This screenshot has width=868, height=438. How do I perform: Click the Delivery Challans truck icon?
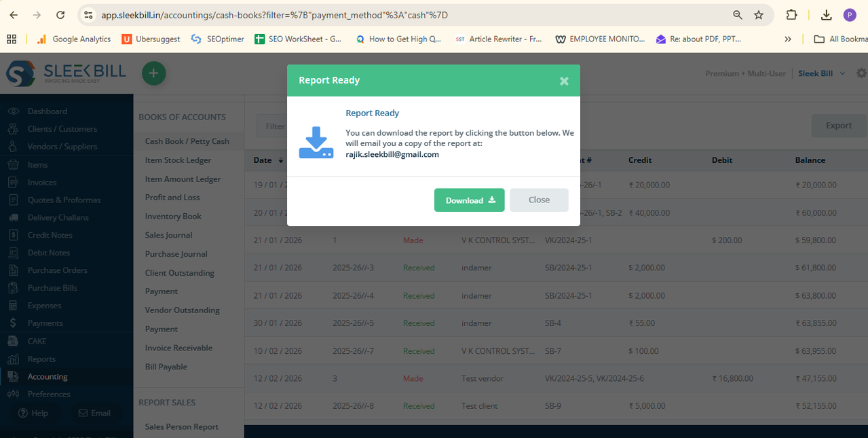point(13,217)
